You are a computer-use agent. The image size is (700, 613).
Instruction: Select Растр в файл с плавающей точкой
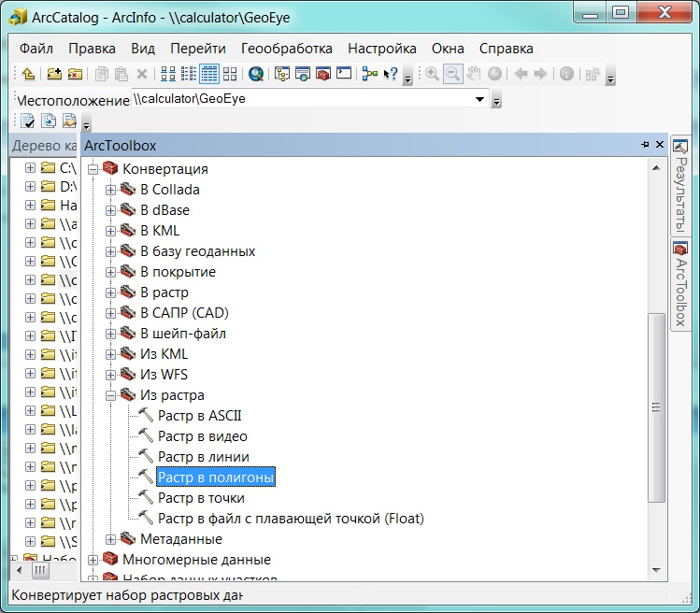pos(291,519)
